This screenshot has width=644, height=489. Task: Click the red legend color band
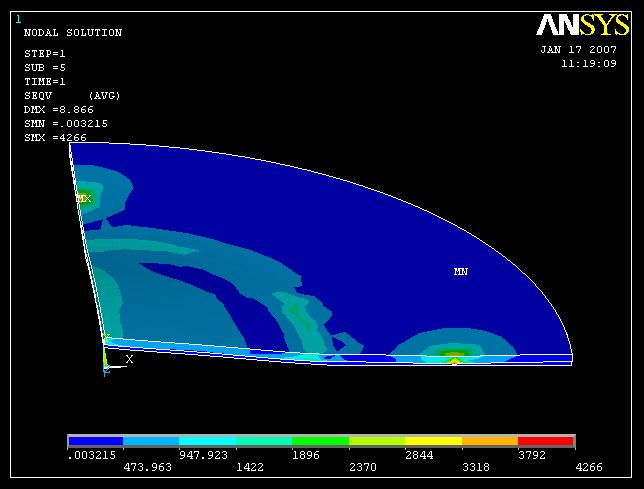tap(545, 441)
